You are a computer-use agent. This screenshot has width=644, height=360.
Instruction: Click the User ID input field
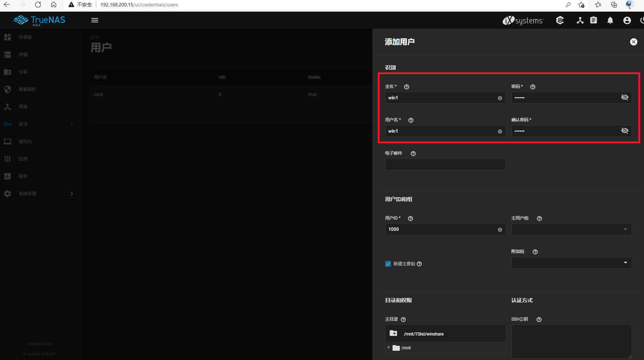point(445,229)
